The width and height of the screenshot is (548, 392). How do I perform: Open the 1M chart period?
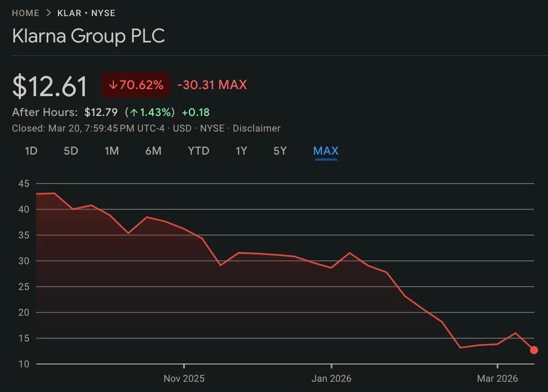112,151
